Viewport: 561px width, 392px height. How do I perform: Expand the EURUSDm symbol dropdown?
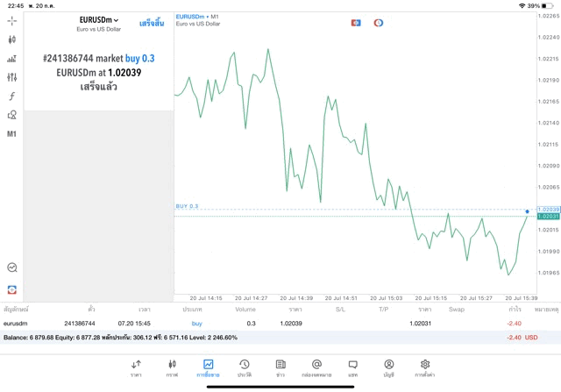(x=99, y=20)
